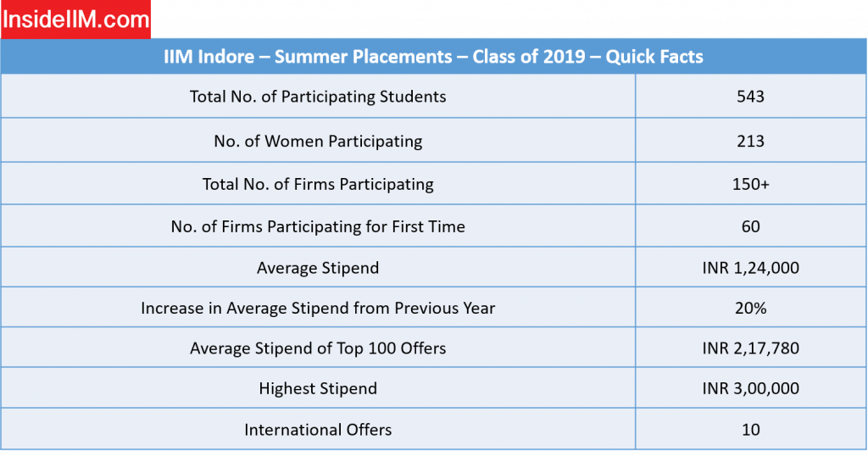This screenshot has height=451, width=868.
Task: Select the 150+ firms value
Action: [751, 184]
